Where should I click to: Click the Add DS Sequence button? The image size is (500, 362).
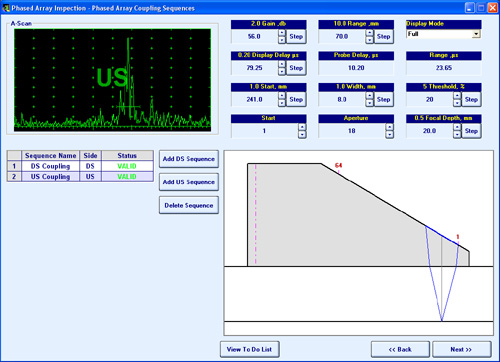tap(189, 159)
